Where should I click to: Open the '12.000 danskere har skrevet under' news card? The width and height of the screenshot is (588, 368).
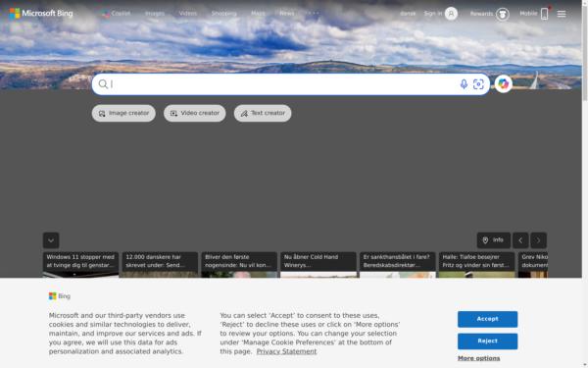(x=160, y=265)
